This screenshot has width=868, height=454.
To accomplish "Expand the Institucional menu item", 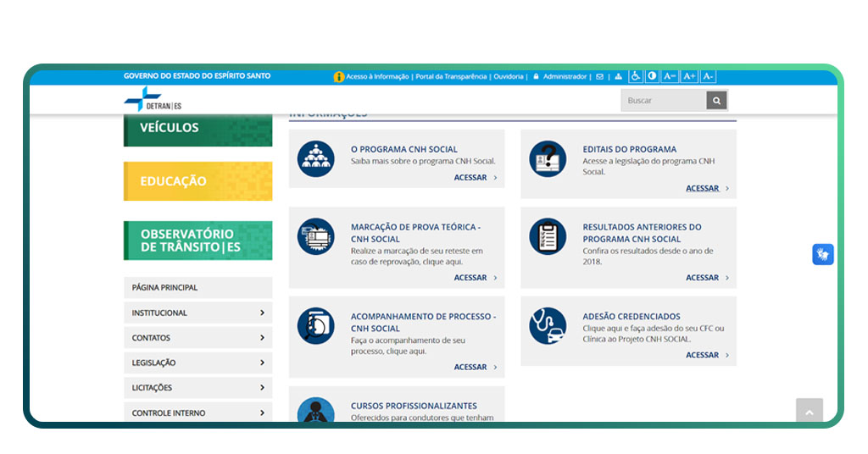I will (198, 313).
